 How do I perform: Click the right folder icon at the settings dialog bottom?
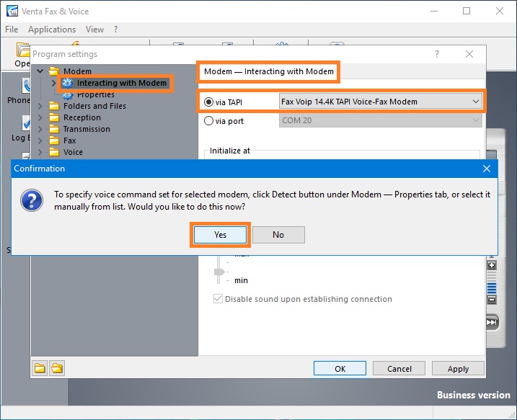(57, 368)
